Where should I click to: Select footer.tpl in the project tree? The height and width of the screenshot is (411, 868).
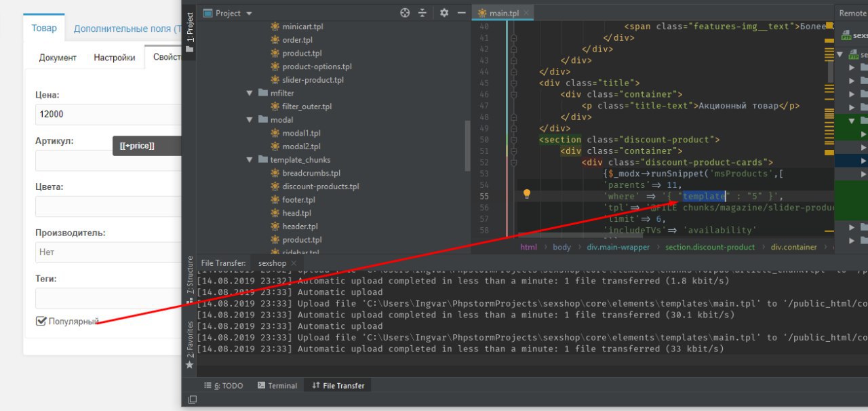click(x=298, y=199)
